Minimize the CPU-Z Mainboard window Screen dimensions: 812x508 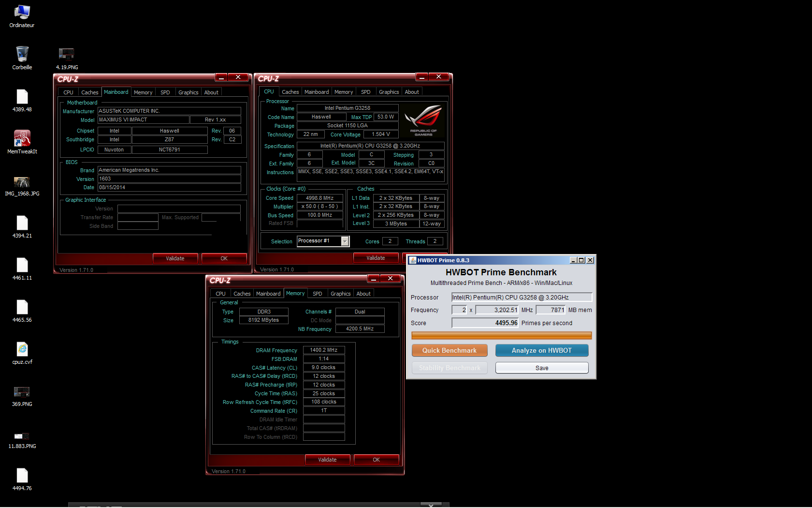221,77
